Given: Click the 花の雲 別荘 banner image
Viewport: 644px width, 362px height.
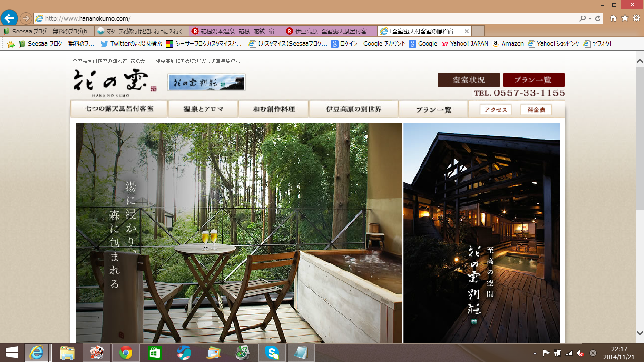Looking at the screenshot, I should click(x=206, y=82).
